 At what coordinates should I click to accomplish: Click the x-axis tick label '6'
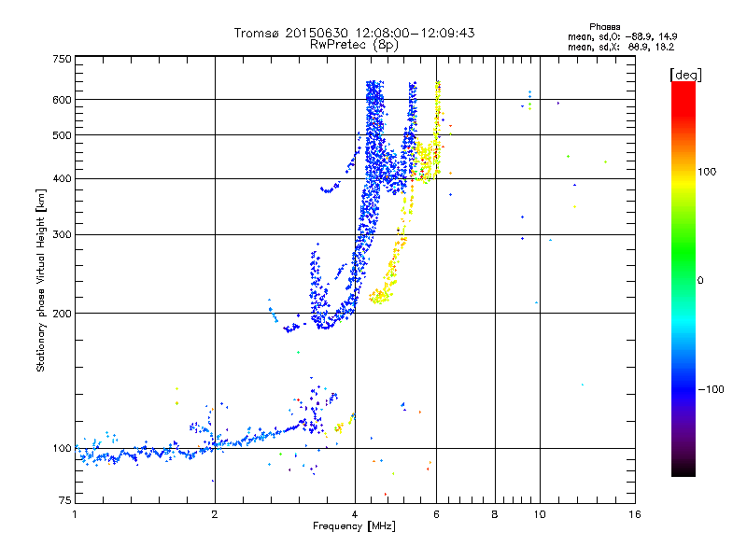[436, 514]
